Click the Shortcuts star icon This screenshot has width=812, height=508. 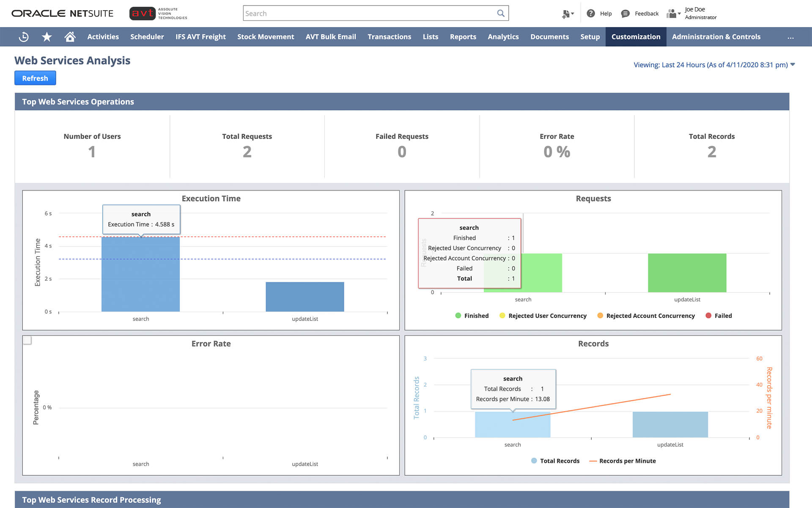(x=47, y=37)
